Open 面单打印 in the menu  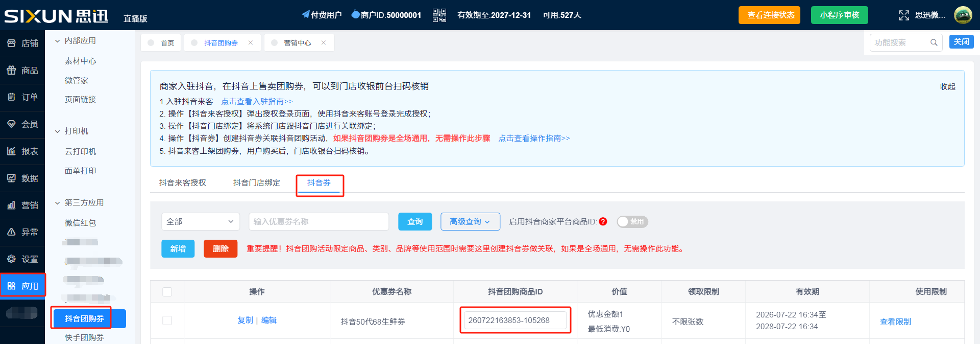pos(80,171)
